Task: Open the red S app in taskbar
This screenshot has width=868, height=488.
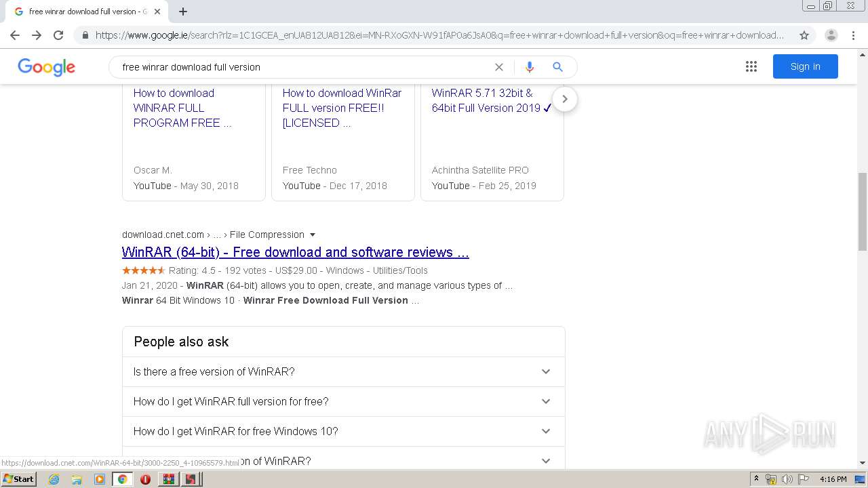Action: pyautogui.click(x=191, y=479)
